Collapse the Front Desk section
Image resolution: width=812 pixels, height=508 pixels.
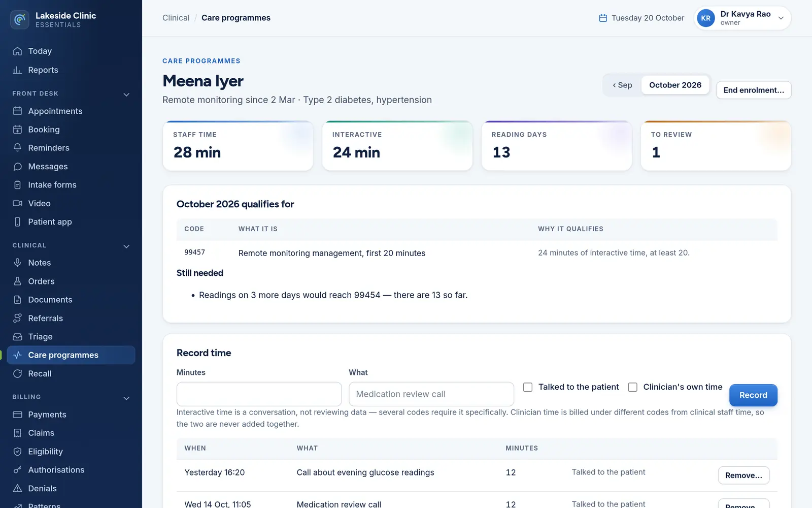point(126,94)
